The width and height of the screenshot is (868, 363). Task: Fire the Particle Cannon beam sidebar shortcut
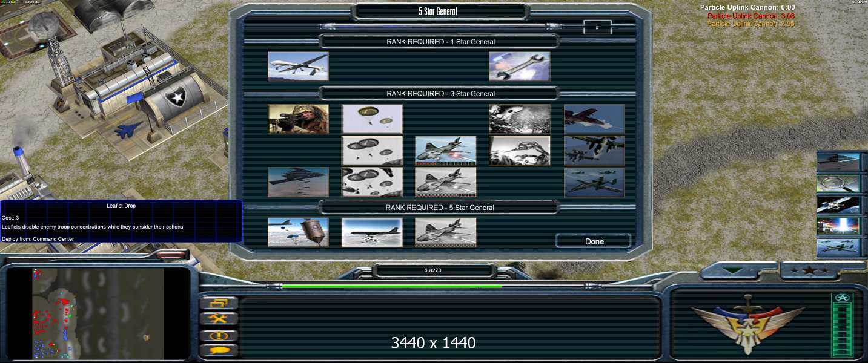click(838, 226)
